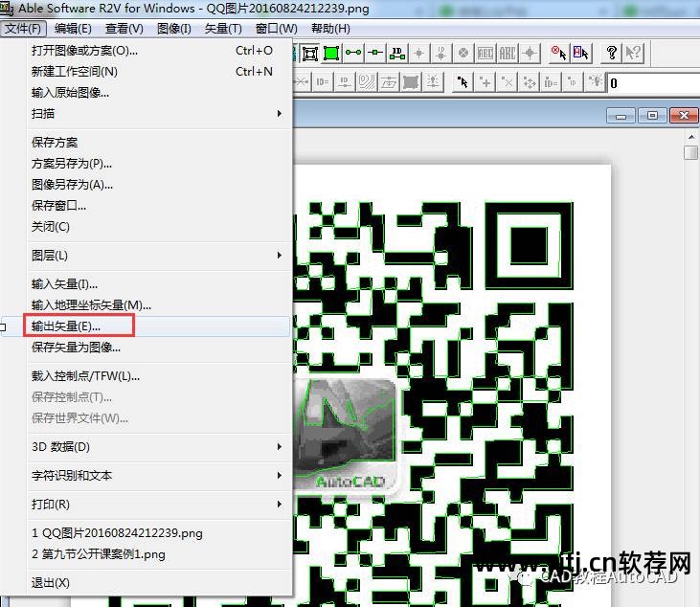Select the two-node line editor icon

[x=353, y=54]
